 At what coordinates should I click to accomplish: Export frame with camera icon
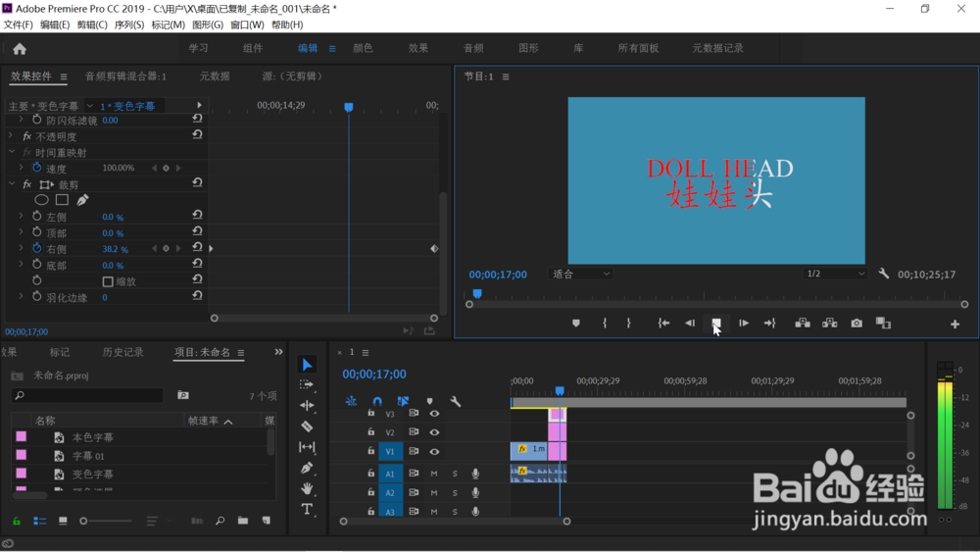pos(857,324)
